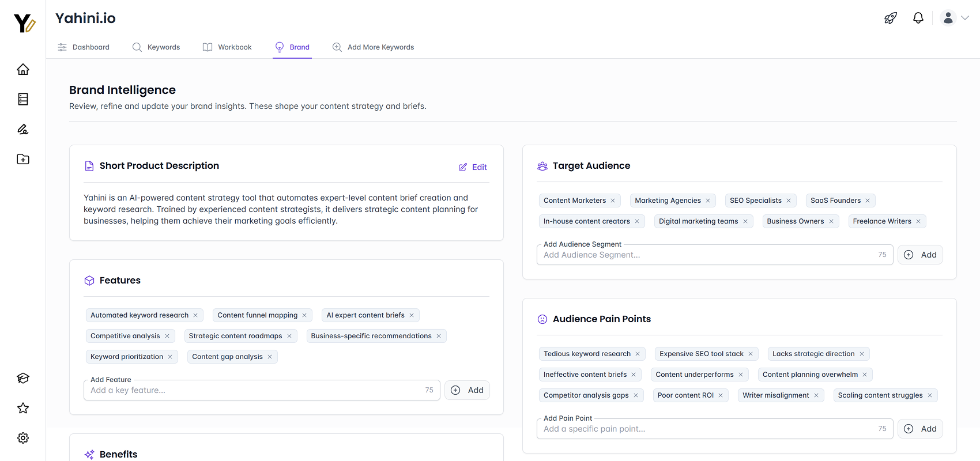The image size is (980, 461).
Task: Remove the Freelance Writers tag
Action: tap(918, 221)
